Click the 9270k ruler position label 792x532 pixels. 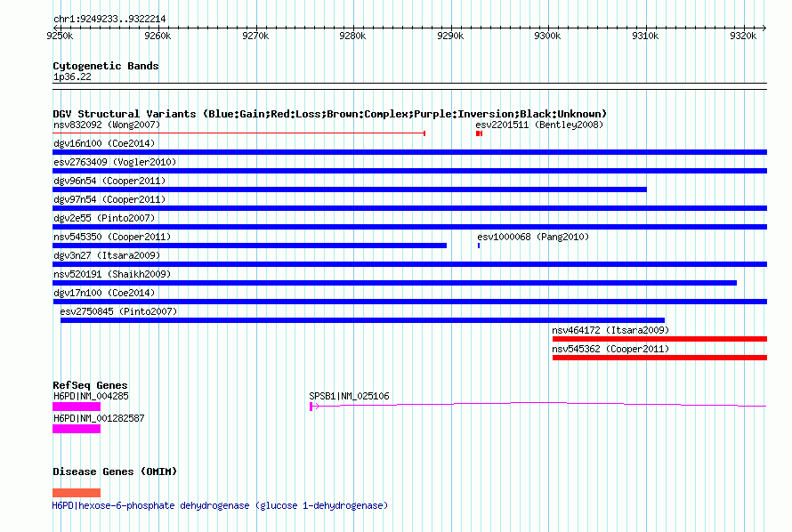(255, 36)
